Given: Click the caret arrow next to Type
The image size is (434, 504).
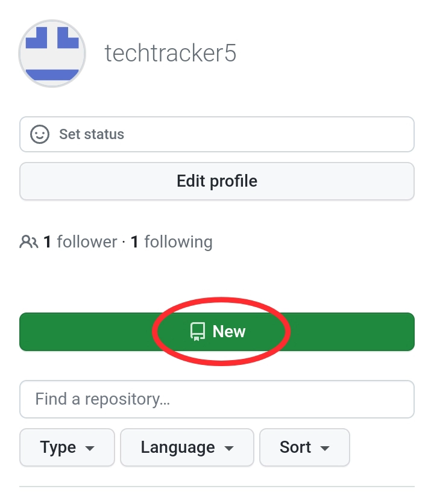Looking at the screenshot, I should pos(90,449).
